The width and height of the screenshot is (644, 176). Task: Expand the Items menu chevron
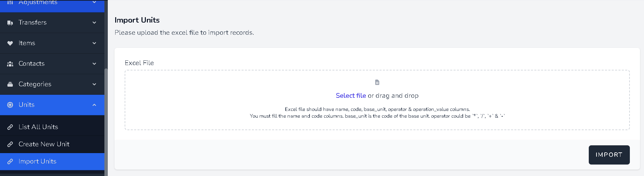point(94,43)
